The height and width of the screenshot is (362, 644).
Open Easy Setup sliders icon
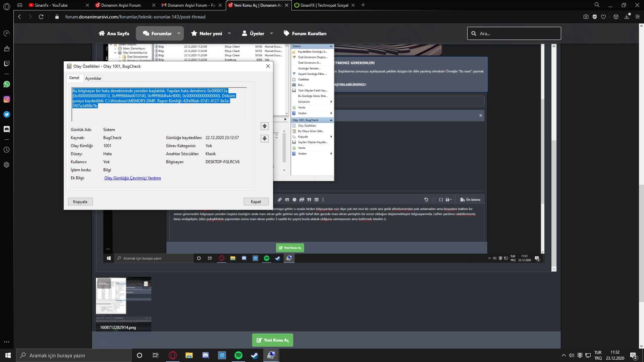pos(638,17)
